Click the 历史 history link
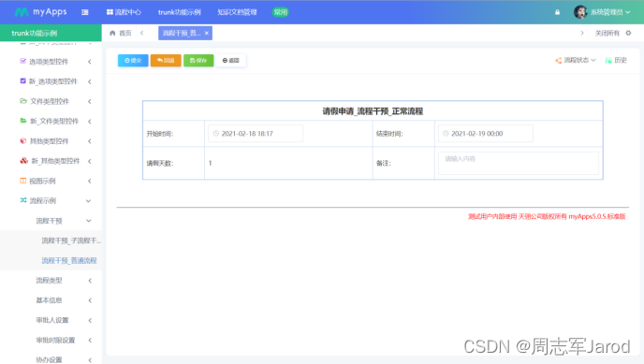 point(616,60)
